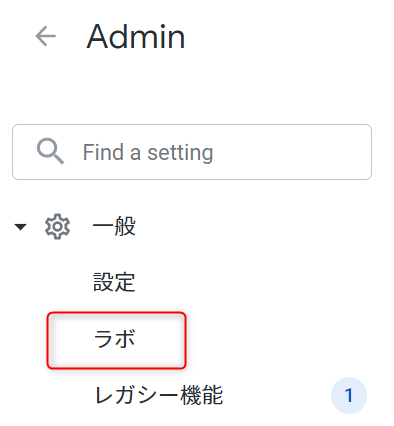The image size is (394, 426).
Task: Select the highlighted ラボ item
Action: [x=116, y=340]
